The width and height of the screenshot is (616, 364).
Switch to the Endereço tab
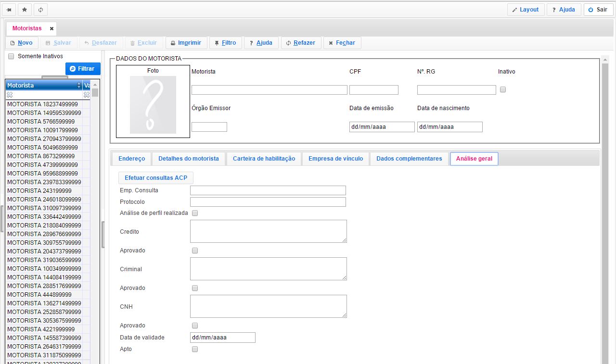tap(131, 159)
